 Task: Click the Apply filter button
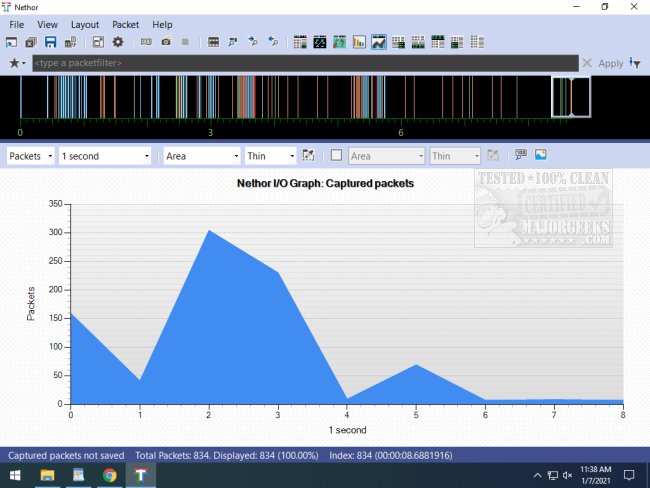pos(610,63)
